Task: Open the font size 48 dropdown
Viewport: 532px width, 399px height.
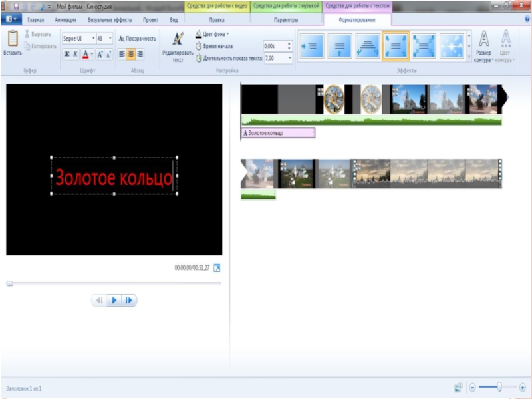Action: [104, 39]
